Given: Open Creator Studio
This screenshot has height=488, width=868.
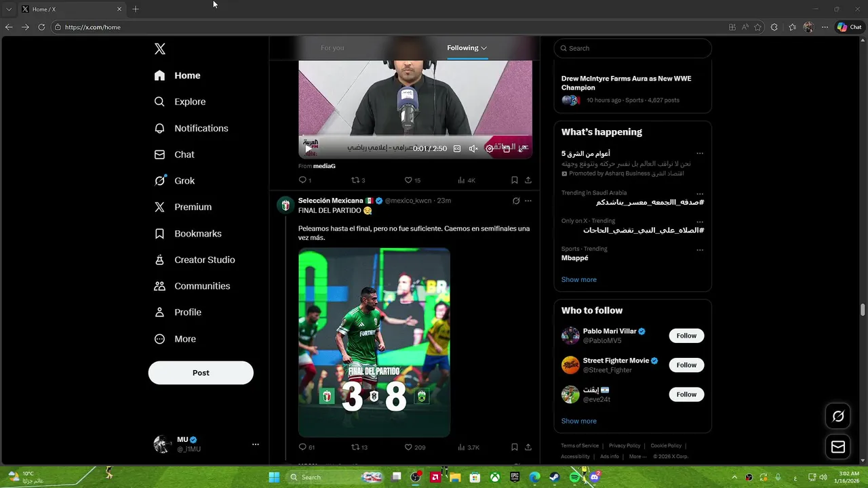Looking at the screenshot, I should coord(195,260).
